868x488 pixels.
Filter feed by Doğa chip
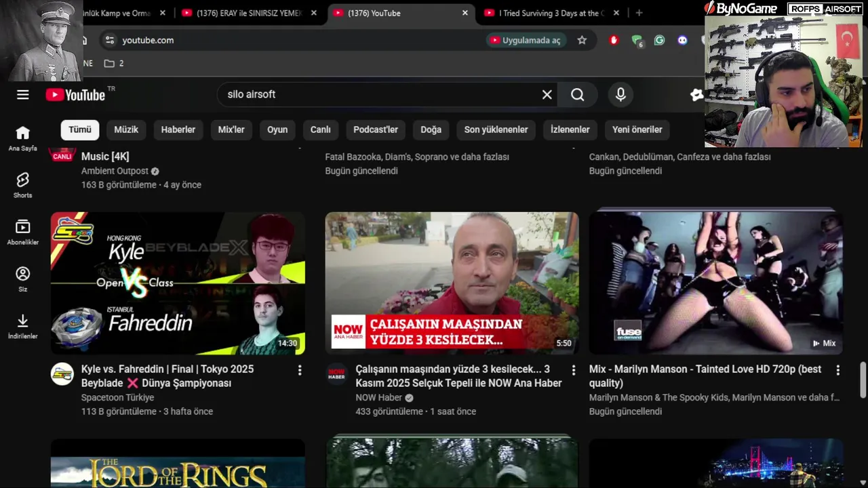pyautogui.click(x=431, y=129)
